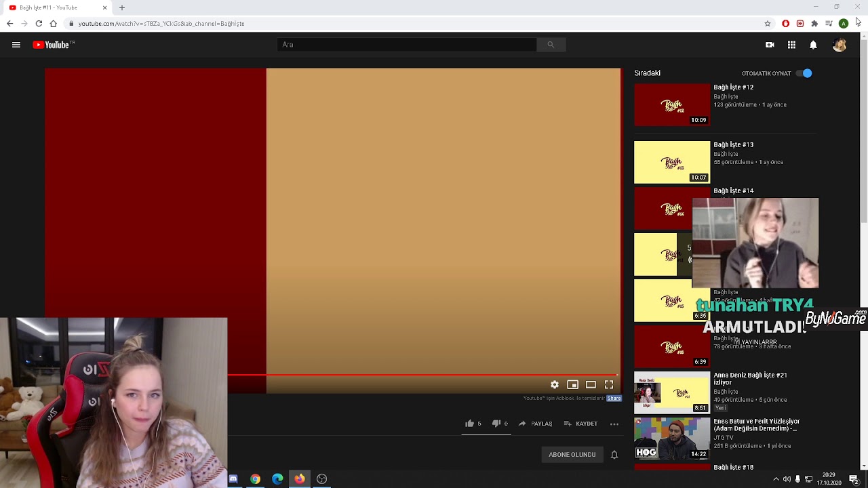Click the Sıradaki heading text

(x=647, y=73)
